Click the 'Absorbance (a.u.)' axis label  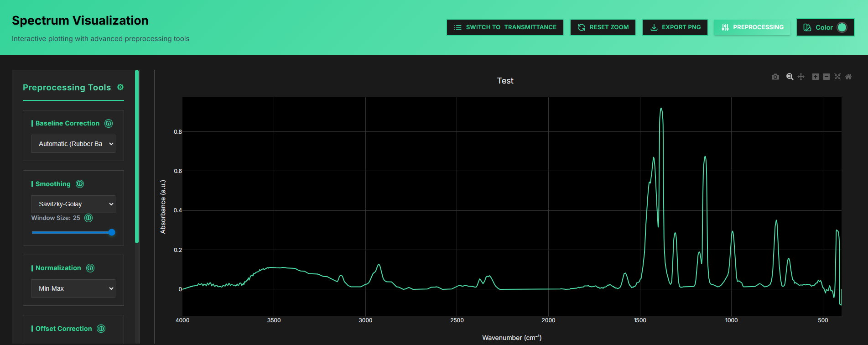click(163, 207)
